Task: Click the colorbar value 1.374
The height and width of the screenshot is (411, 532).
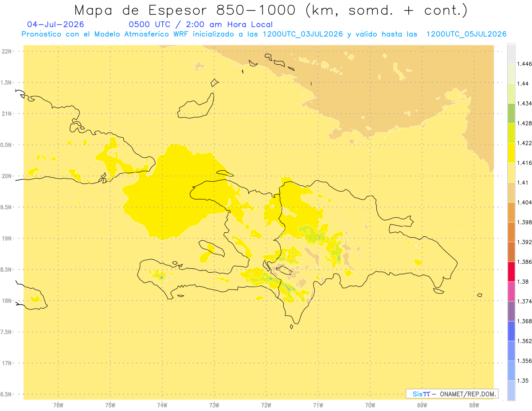Action: [x=524, y=301]
